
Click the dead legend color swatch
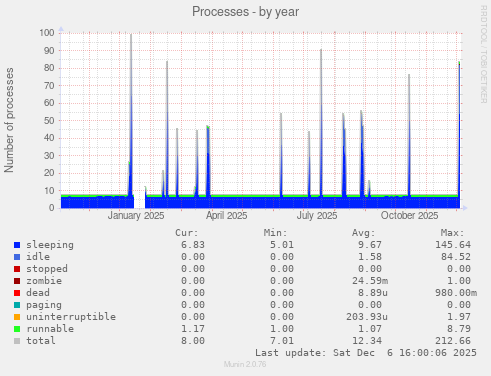click(17, 293)
